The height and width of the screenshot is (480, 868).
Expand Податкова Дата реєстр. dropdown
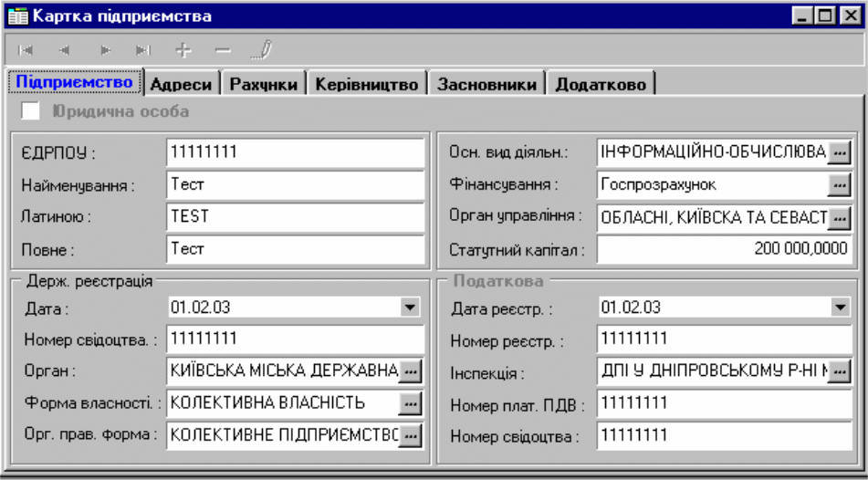(x=841, y=308)
